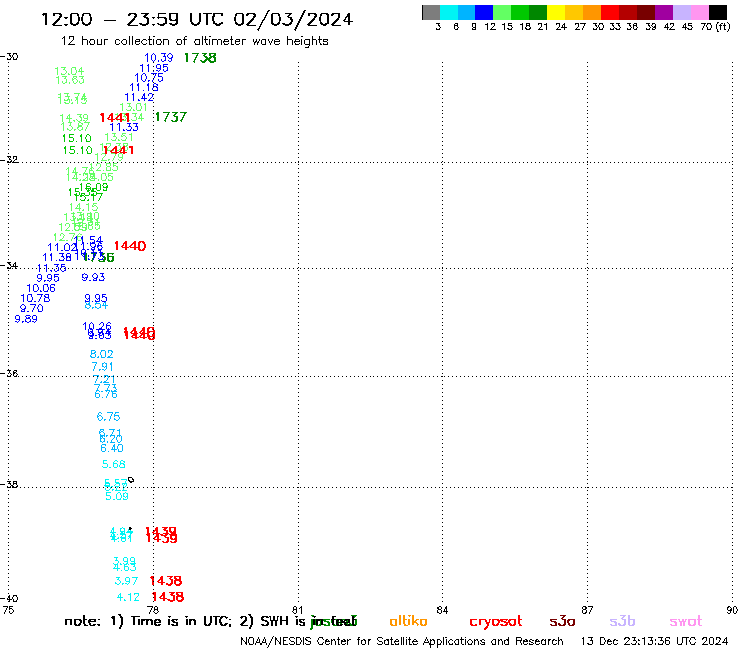Image resolution: width=740 pixels, height=650 pixels.
Task: Click the cyan swatch in the wave-height scale
Action: [449, 12]
